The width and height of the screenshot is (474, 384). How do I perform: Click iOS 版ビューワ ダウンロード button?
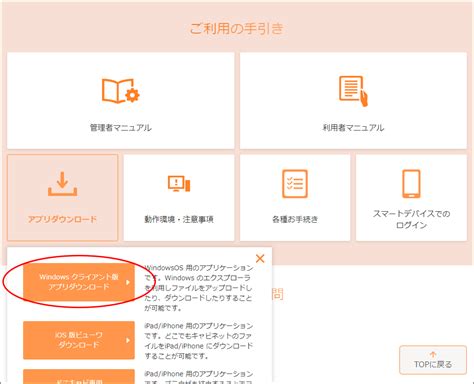pyautogui.click(x=79, y=340)
